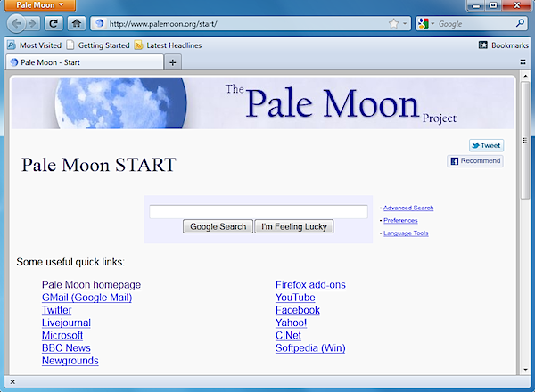Select the Pale Moon - Start tab

click(85, 62)
